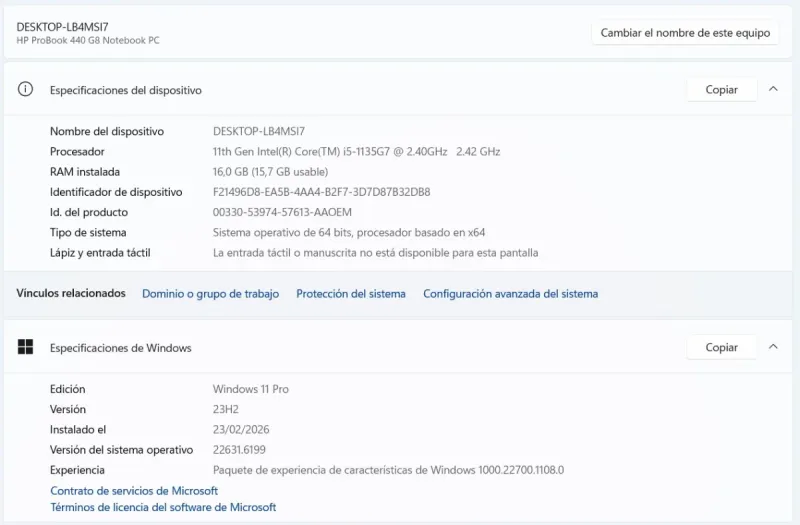This screenshot has width=800, height=525.
Task: Click the Windows logo icon beside Especificaciones de Windows
Action: pos(25,347)
